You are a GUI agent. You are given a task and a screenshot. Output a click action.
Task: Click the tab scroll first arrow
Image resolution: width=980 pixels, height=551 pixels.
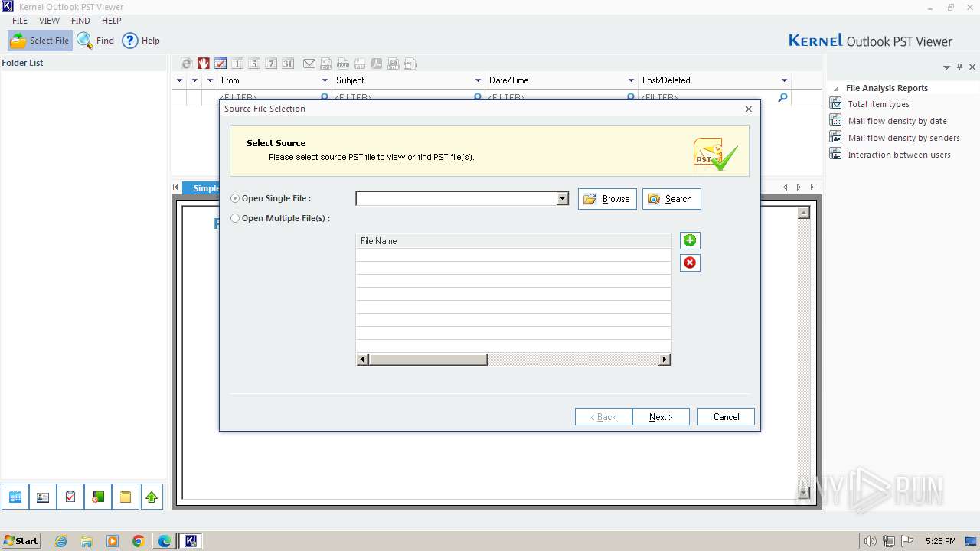point(176,187)
